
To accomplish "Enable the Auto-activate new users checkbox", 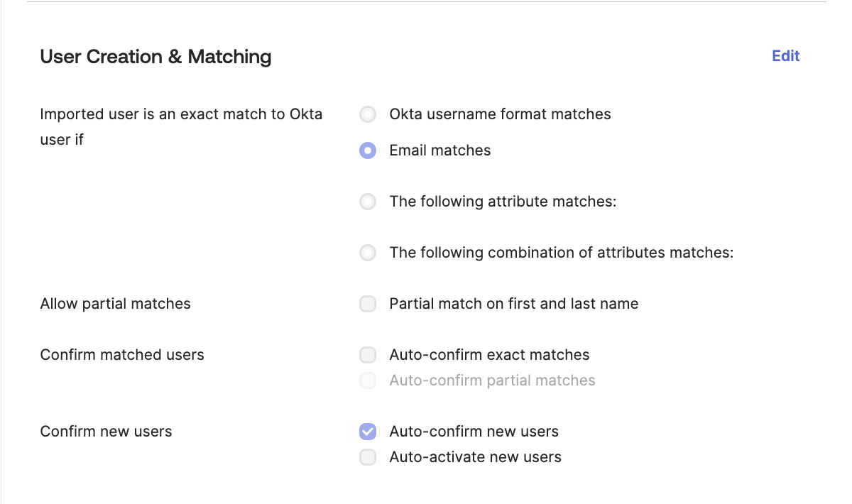I will [x=368, y=457].
